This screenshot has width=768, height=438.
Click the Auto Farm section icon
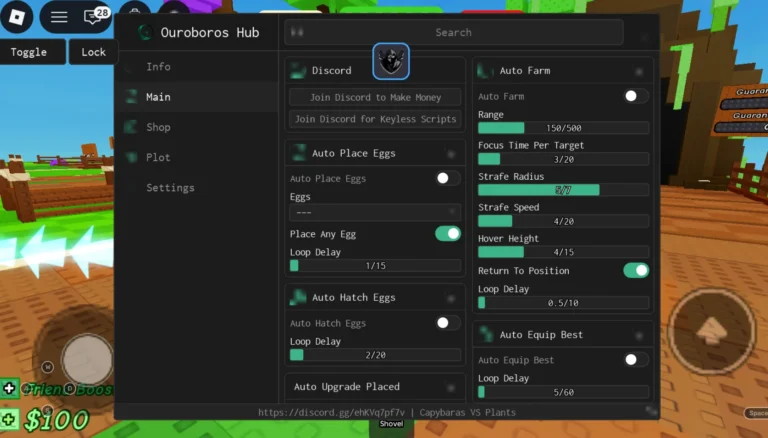(485, 71)
